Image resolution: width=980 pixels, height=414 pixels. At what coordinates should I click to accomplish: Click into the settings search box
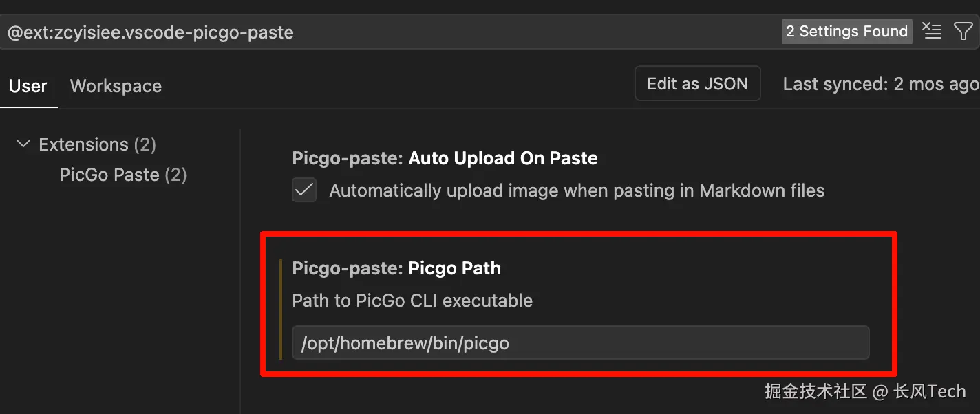point(385,32)
